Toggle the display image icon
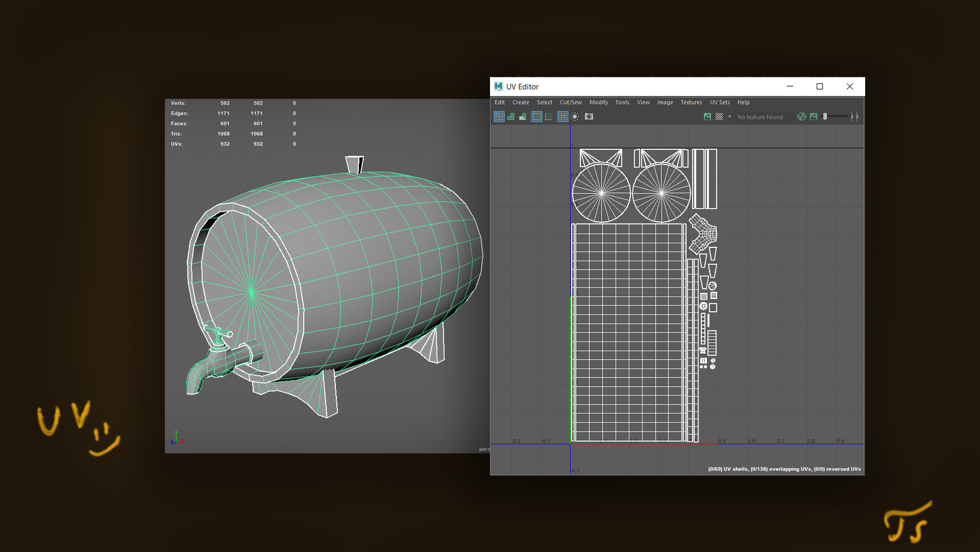 706,117
